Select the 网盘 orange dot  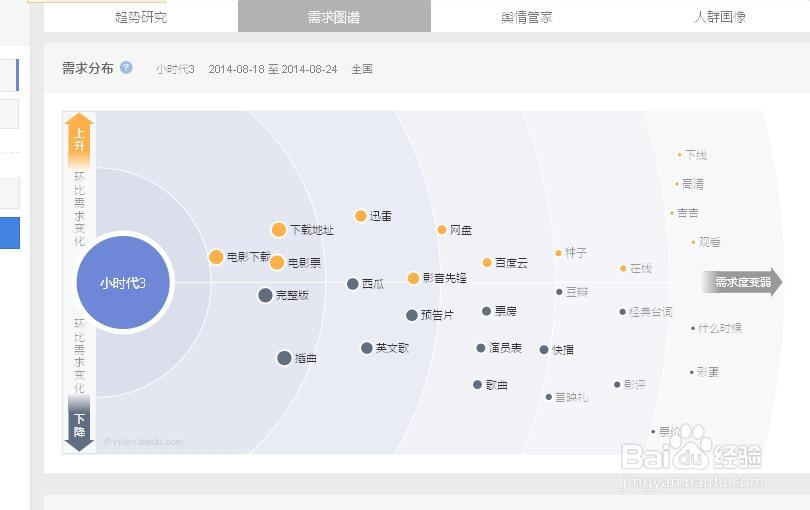[442, 229]
